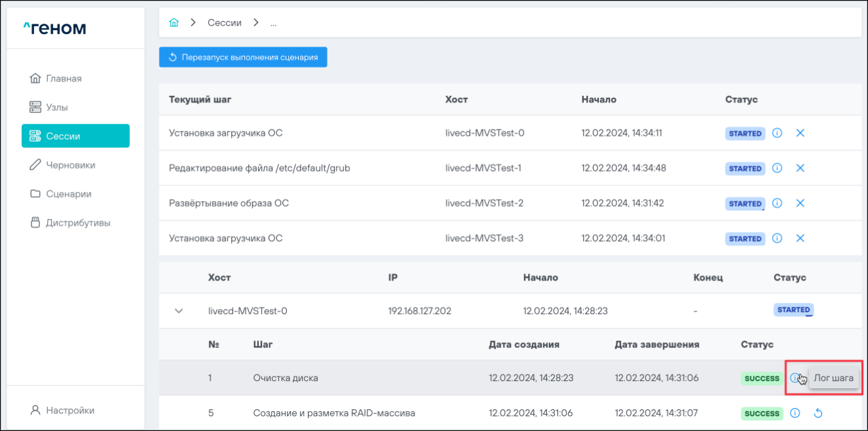Cancel the livecd-MVSTest-3 step with X icon
Screen dimensions: 868x431
(x=800, y=238)
